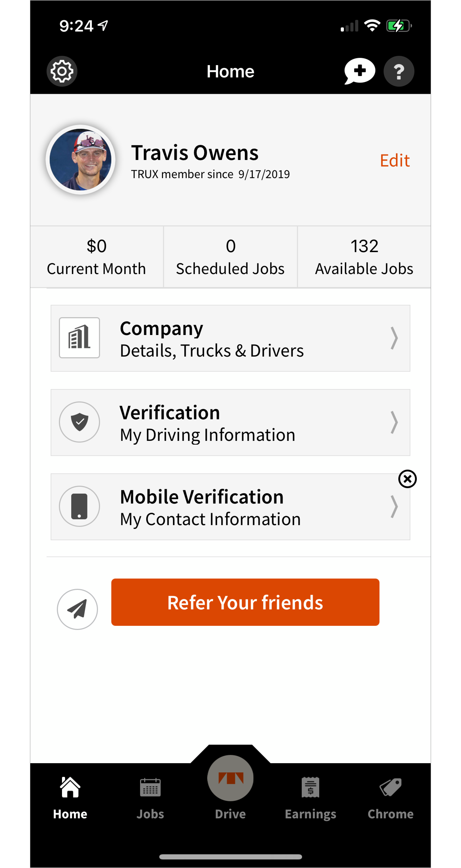Expand the Company Details Trucks Drivers section
The height and width of the screenshot is (868, 461).
[x=230, y=339]
